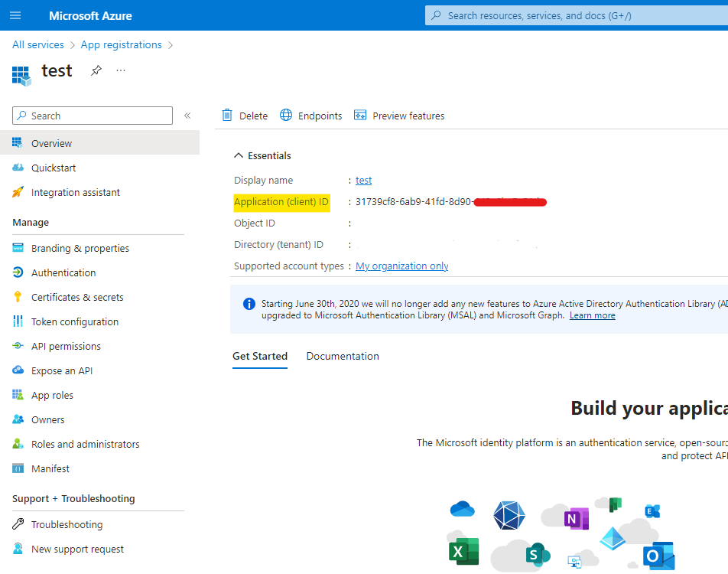
Task: Click the Delete trash icon
Action: point(227,116)
